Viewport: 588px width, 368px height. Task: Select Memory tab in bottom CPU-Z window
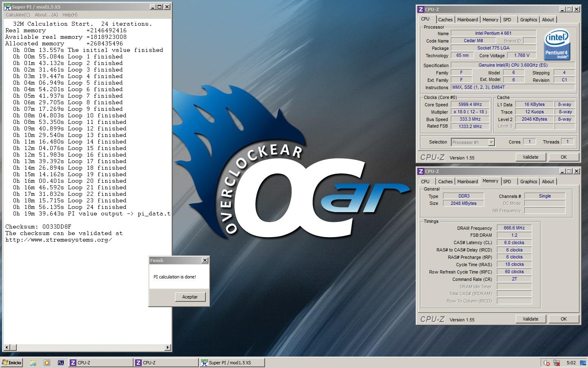click(490, 181)
